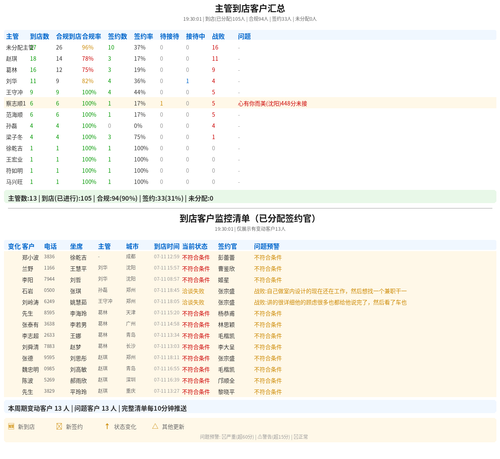Click the 当前状态 column header
Screen dimensions: 500x459
tap(195, 246)
